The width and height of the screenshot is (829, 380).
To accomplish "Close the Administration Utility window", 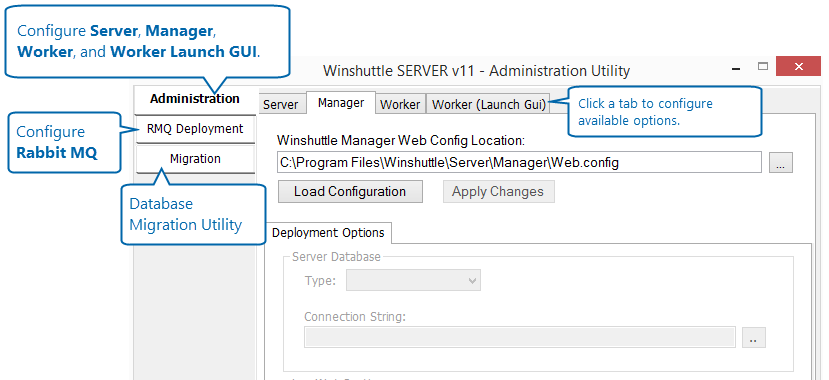I will 798,67.
